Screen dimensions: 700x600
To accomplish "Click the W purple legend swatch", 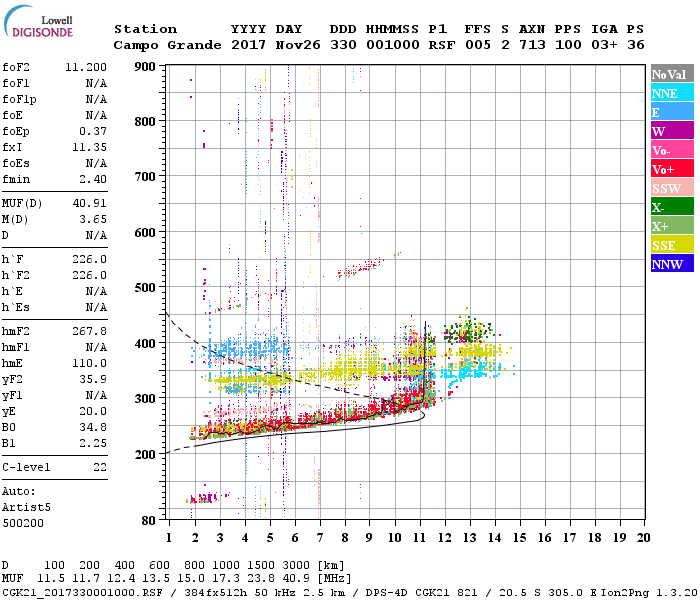I will click(672, 131).
